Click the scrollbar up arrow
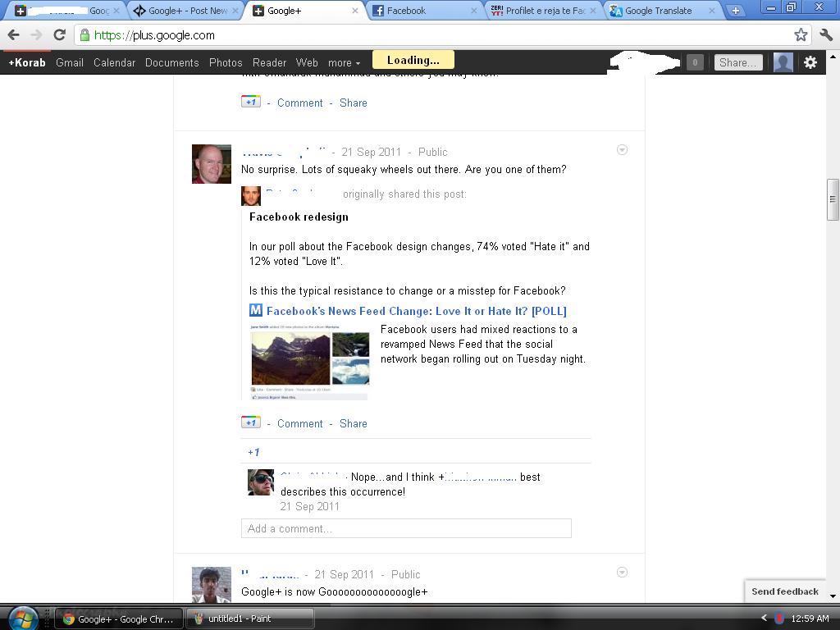Image resolution: width=840 pixels, height=630 pixels. [833, 56]
